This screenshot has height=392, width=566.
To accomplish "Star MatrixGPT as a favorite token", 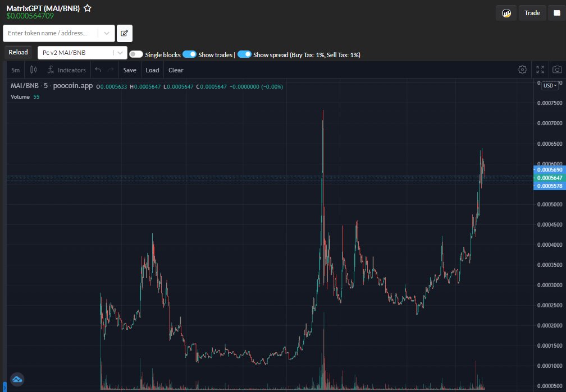I will pos(88,8).
